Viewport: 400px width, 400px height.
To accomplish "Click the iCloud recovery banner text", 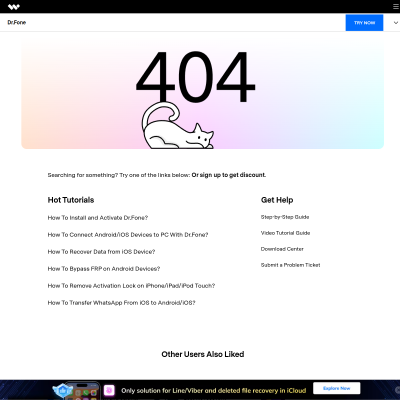I will coord(213,390).
